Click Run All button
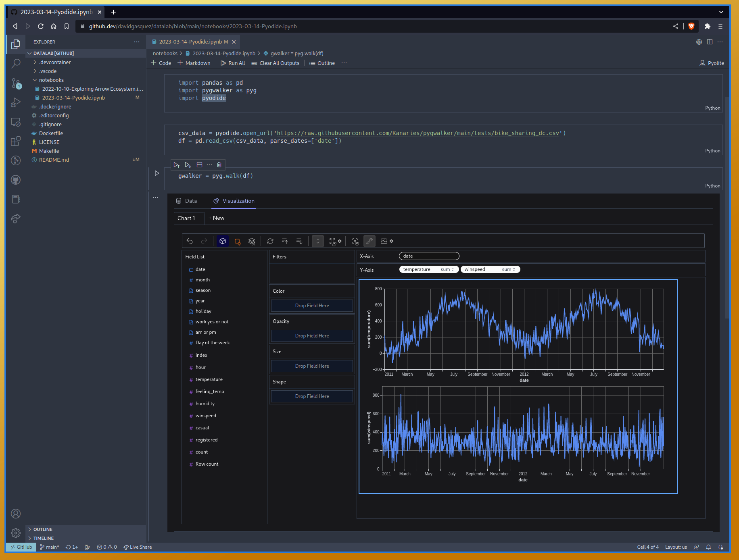This screenshot has height=560, width=739. coord(233,63)
